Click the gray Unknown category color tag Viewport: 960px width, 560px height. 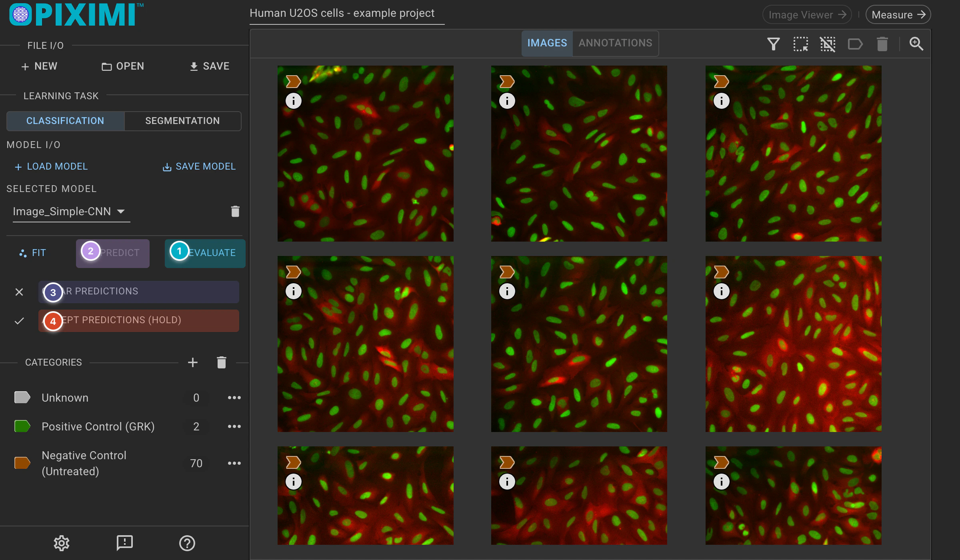pyautogui.click(x=22, y=397)
